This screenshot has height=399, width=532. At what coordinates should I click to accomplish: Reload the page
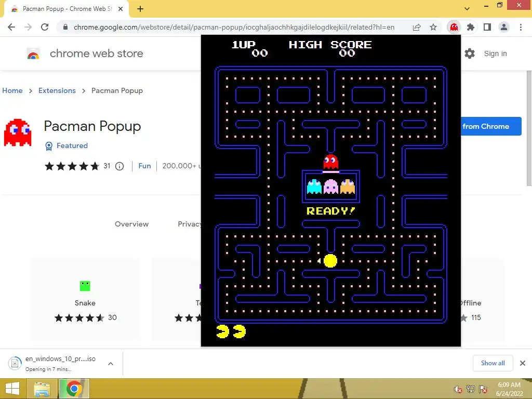(x=45, y=27)
